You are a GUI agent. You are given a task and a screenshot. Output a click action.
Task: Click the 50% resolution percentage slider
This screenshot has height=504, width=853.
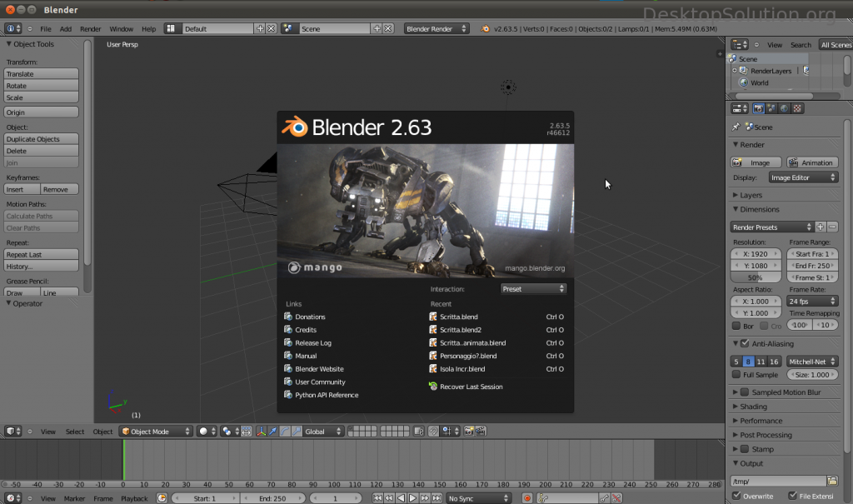756,277
